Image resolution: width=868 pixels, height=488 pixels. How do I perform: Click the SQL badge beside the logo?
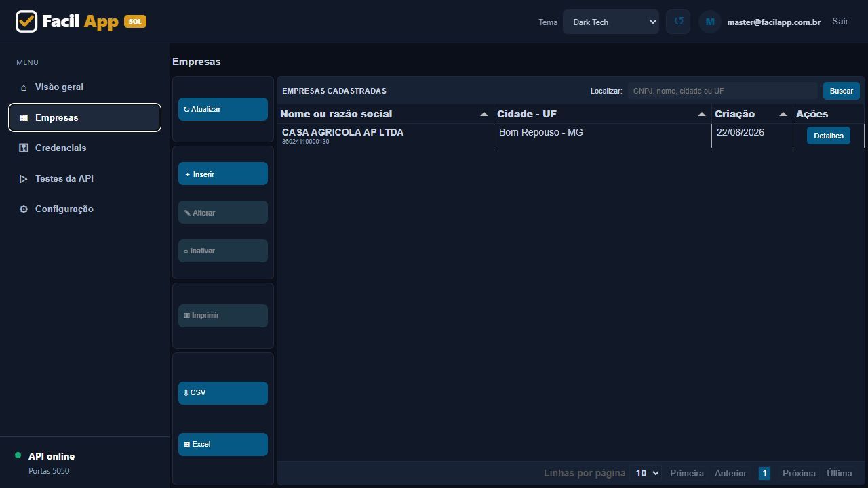point(135,22)
